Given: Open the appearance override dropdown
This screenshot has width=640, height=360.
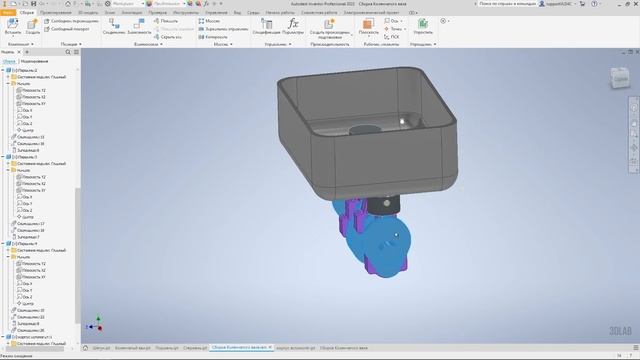Looking at the screenshot, I should [169, 4].
